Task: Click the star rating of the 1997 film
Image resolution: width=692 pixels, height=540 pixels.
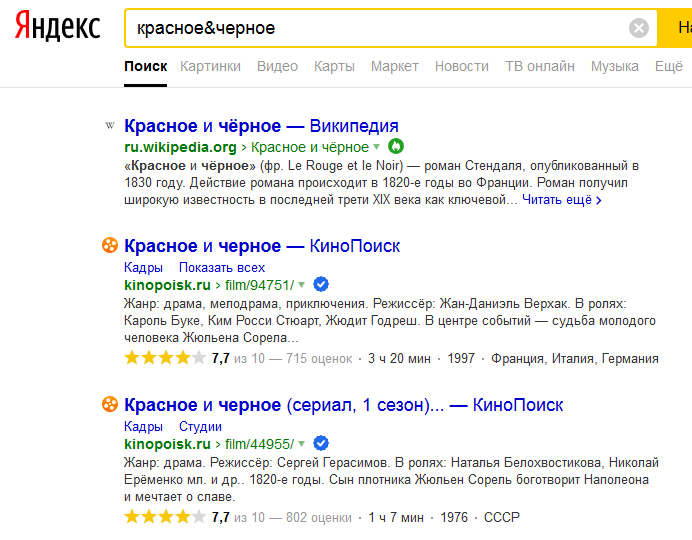Action: (165, 358)
